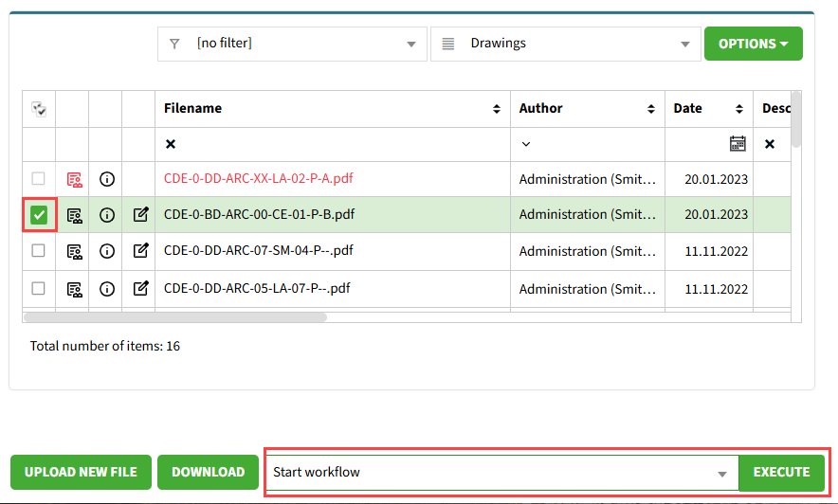
Task: Click the Upload New File button
Action: 81,473
